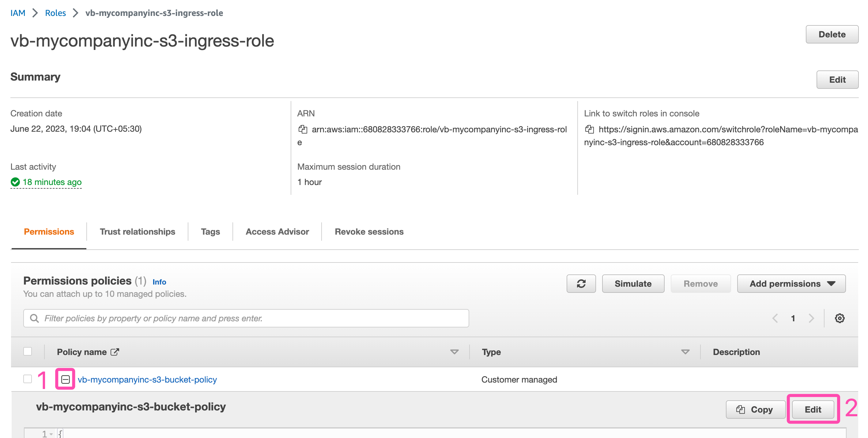Screen dimensions: 868x438
Task: Copy the role ARN with the copy icon
Action: pyautogui.click(x=303, y=129)
